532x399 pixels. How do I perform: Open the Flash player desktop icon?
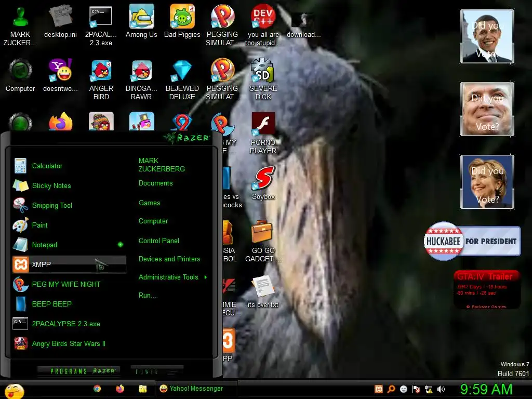(x=263, y=134)
